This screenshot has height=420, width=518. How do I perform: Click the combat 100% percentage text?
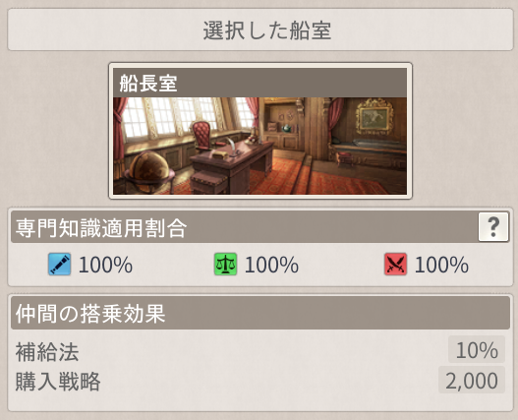click(x=441, y=265)
